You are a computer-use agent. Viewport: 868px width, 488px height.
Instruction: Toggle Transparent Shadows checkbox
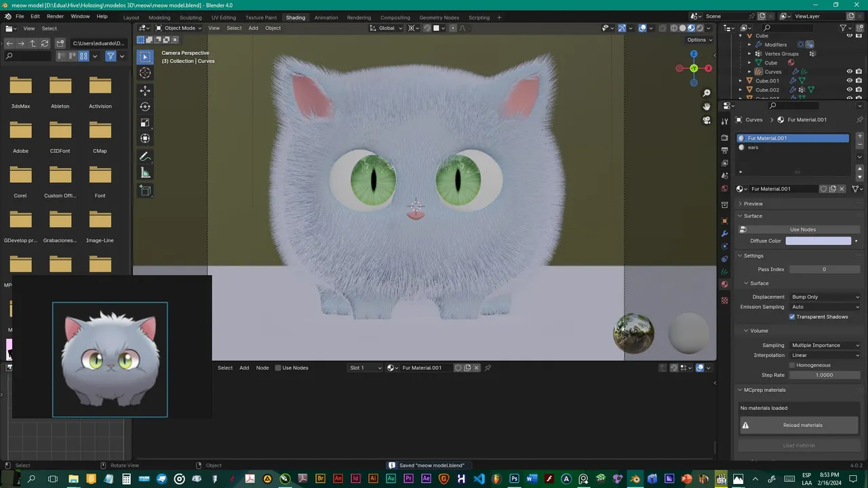tap(792, 317)
